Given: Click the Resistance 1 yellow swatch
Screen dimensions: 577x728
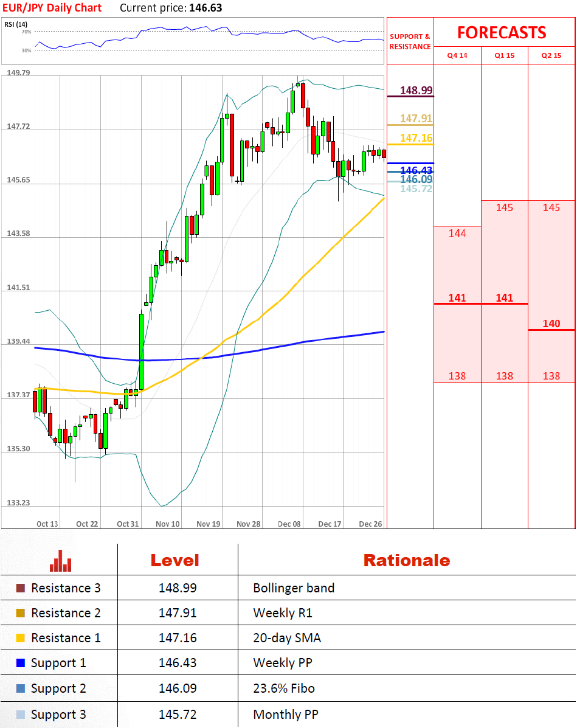Looking at the screenshot, I should 21,638.
